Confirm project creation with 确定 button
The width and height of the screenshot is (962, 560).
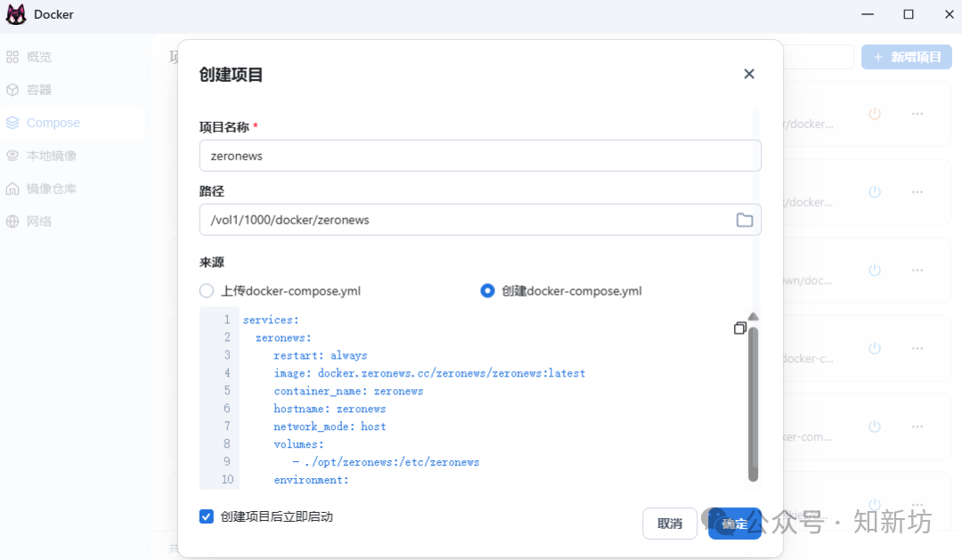pyautogui.click(x=734, y=523)
